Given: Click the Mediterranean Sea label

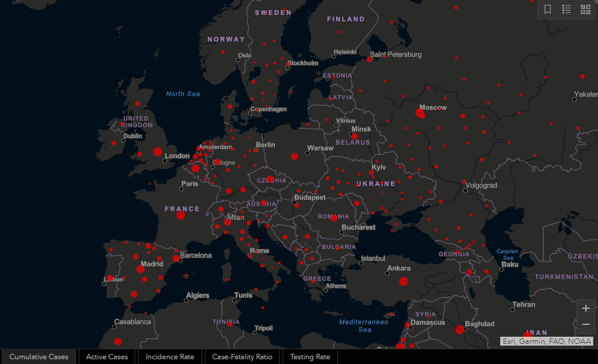Looking at the screenshot, I should click(363, 326).
